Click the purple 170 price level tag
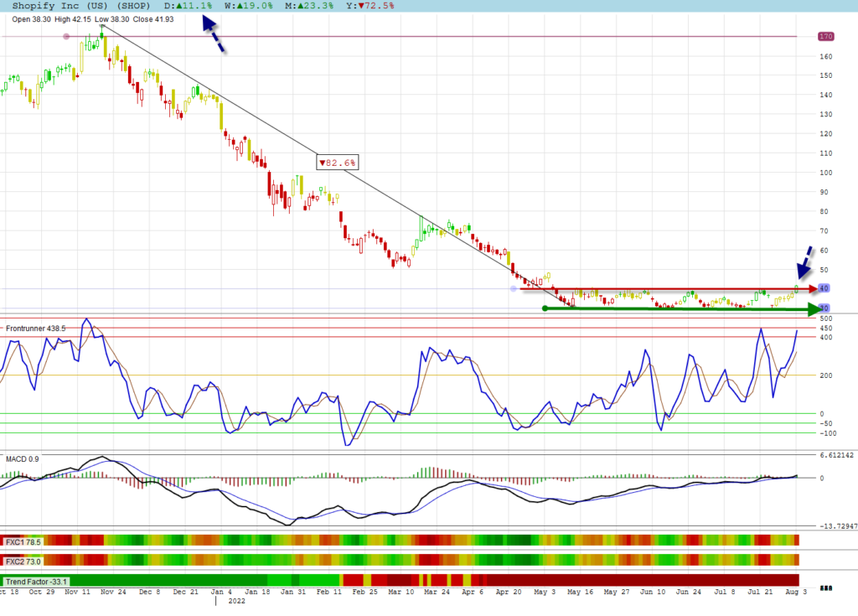 tap(825, 37)
